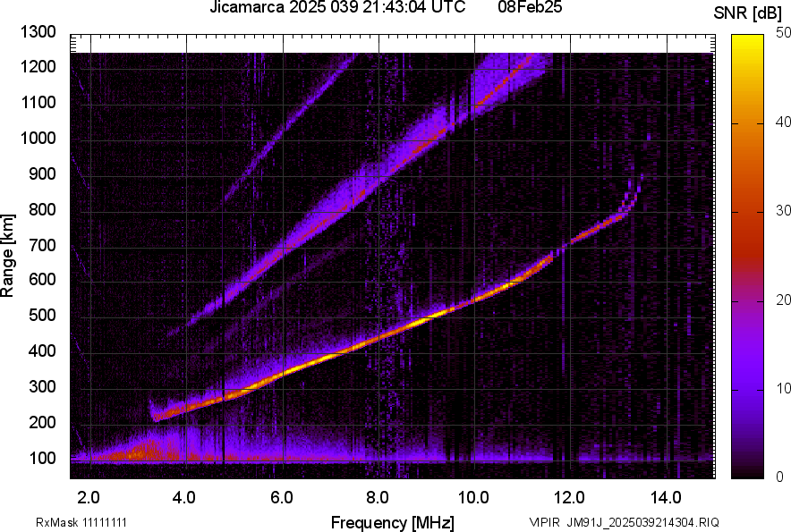Click the 8.0 frequency tick label
The height and width of the screenshot is (532, 791).
coord(378,496)
